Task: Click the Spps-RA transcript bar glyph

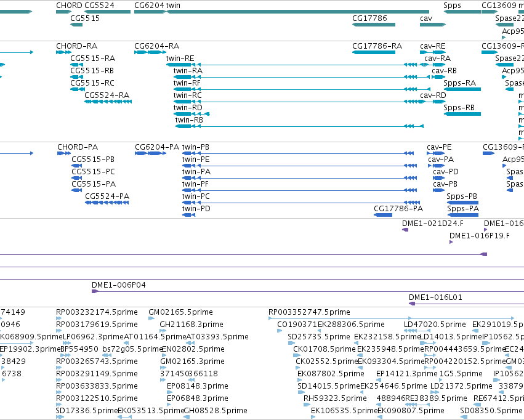Action: click(462, 89)
